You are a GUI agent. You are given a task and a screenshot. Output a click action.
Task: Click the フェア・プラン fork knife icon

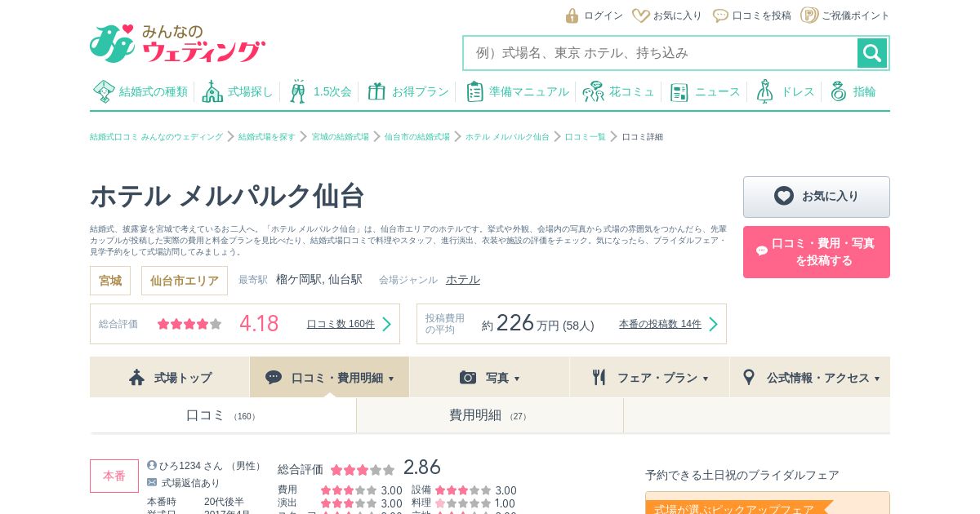point(599,377)
